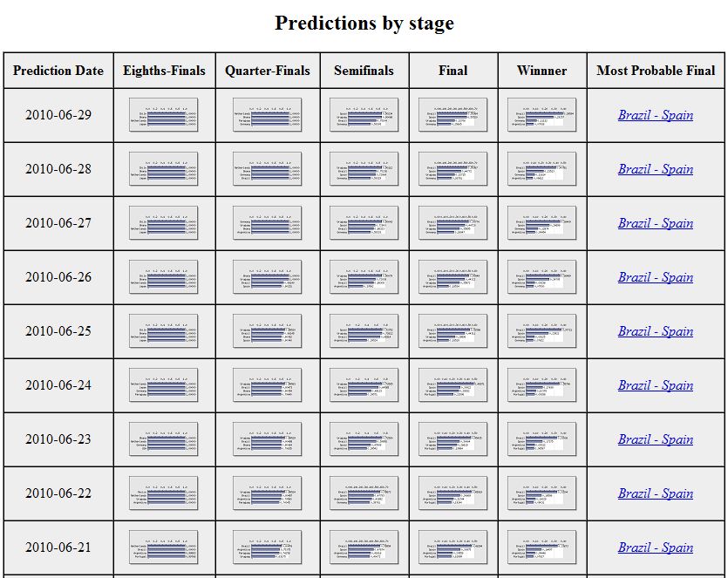Open Eighths-Finals chart thumbnail for 2010-06-21
Screen dimensions: 728x578
(163, 547)
